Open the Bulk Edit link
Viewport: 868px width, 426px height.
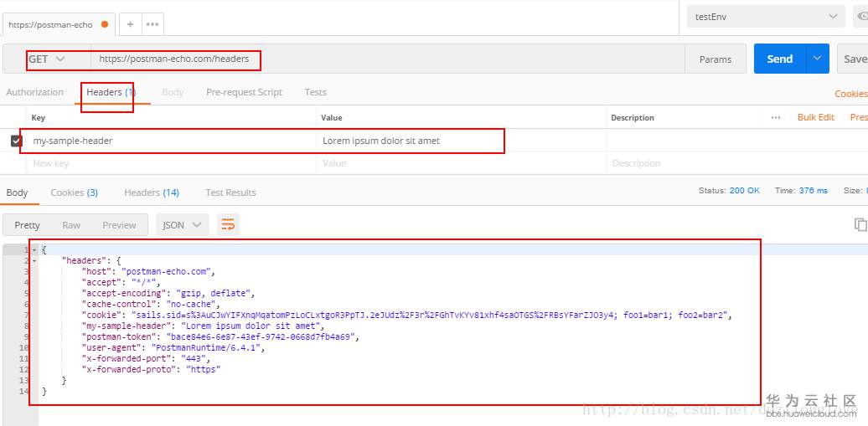[816, 117]
